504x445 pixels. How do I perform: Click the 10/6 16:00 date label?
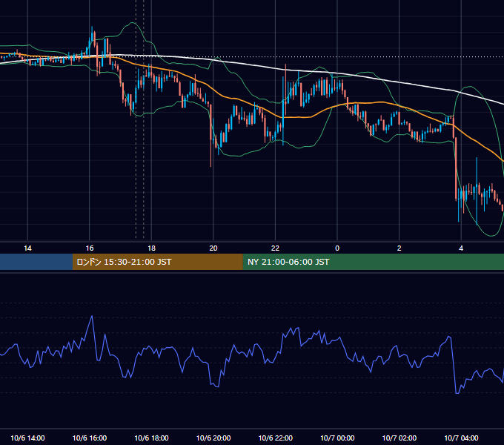coord(90,438)
